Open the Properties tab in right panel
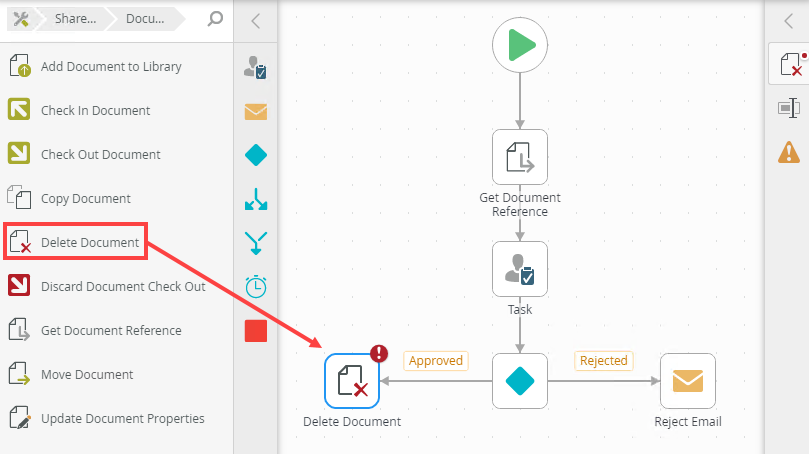 point(788,108)
